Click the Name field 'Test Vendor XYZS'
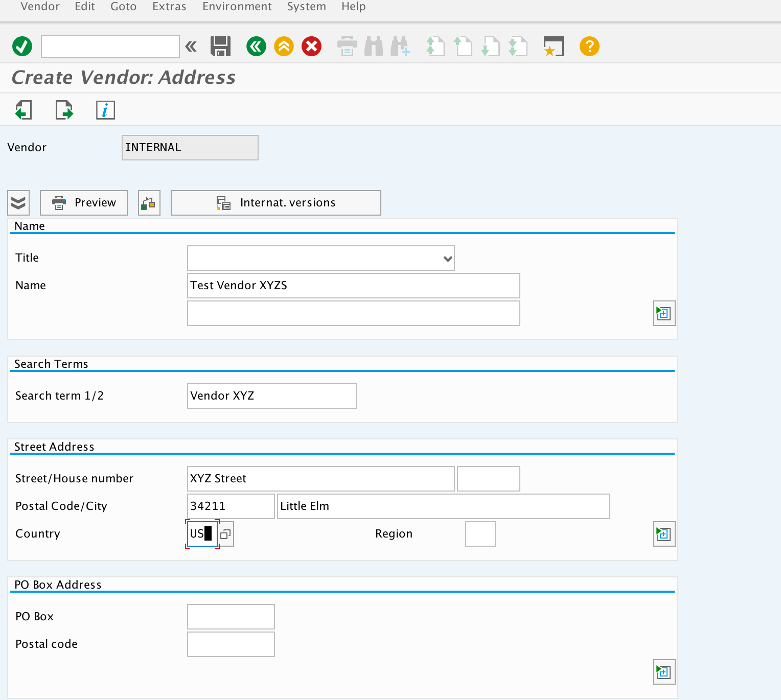The width and height of the screenshot is (781, 700). coord(354,286)
